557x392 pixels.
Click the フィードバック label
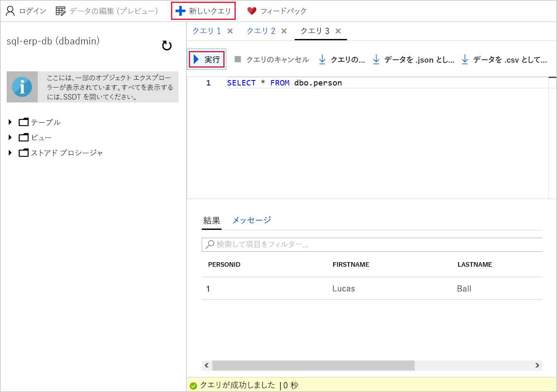(283, 11)
